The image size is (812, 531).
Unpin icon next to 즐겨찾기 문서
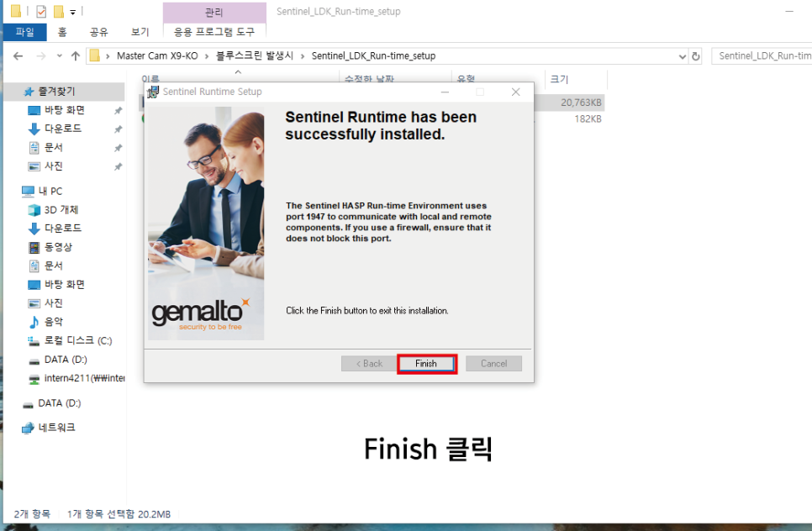coord(118,148)
